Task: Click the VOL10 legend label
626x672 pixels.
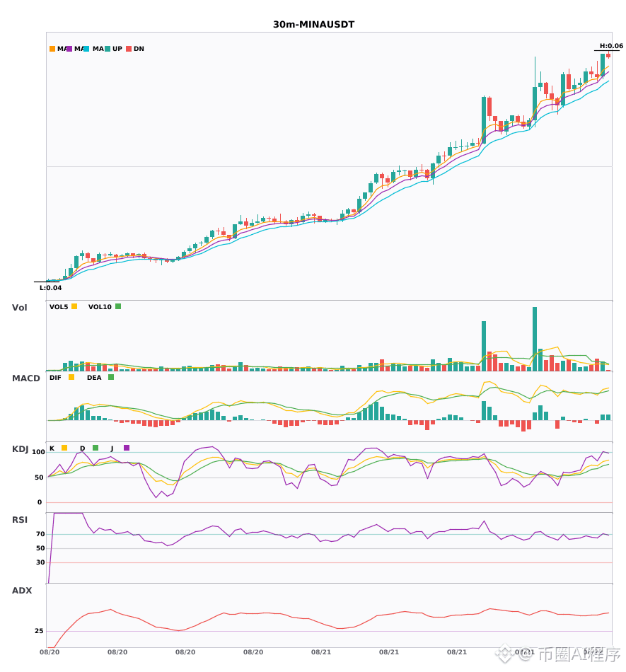Action: click(x=100, y=307)
